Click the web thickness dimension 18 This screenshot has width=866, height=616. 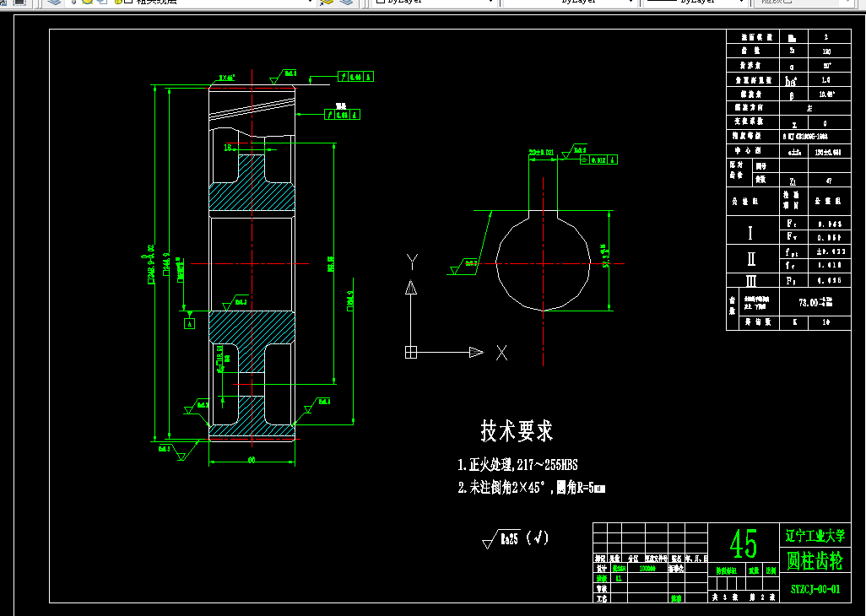pyautogui.click(x=228, y=148)
